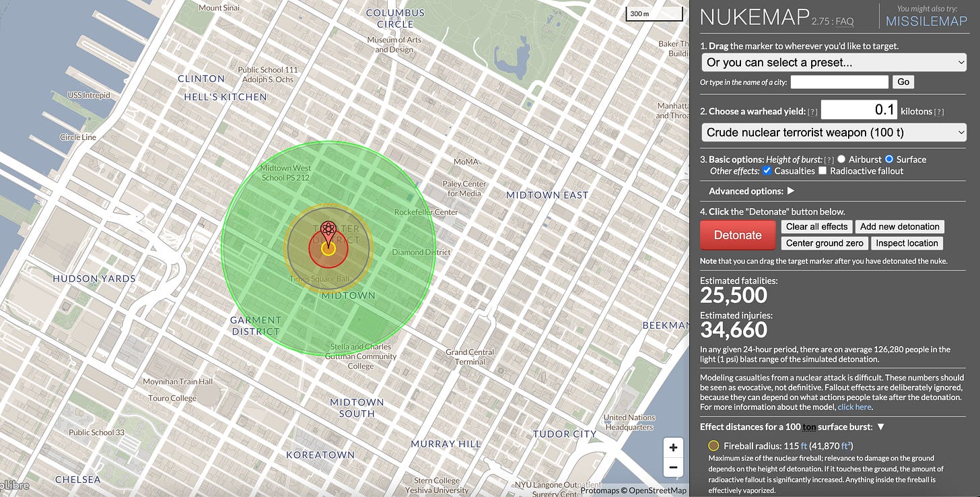Open the preset location dropdown

pos(834,62)
